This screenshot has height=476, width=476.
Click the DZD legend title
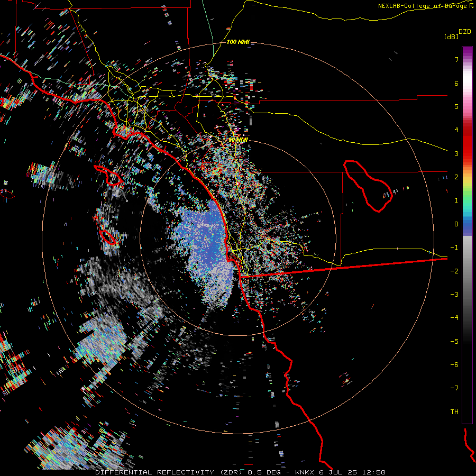click(465, 32)
